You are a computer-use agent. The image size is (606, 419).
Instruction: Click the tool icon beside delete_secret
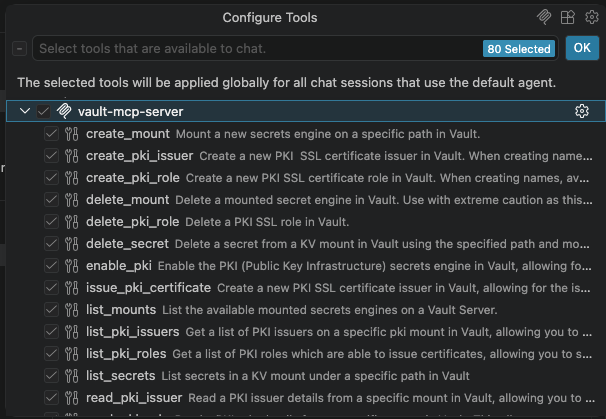[71, 243]
